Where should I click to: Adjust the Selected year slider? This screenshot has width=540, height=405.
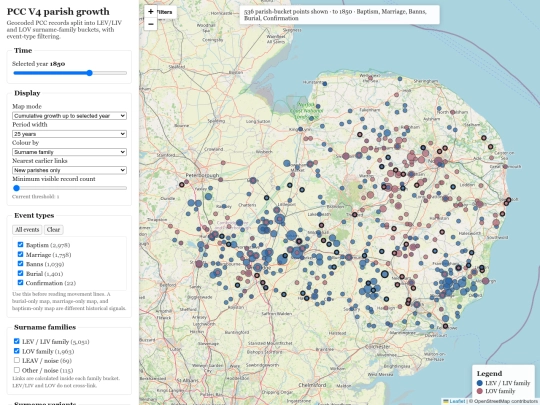tap(70, 73)
